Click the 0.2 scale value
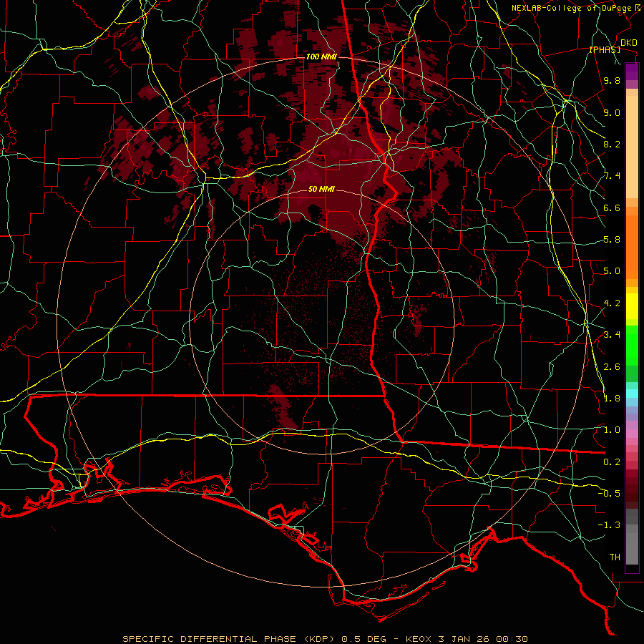This screenshot has width=644, height=644. 612,462
